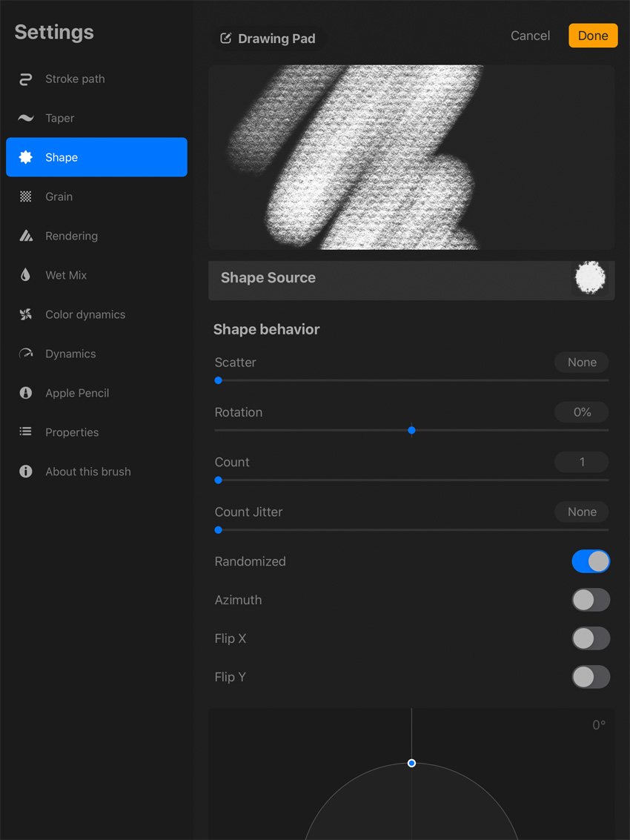Open Wet Mix settings
Viewport: 630px width, 840px height.
[66, 275]
